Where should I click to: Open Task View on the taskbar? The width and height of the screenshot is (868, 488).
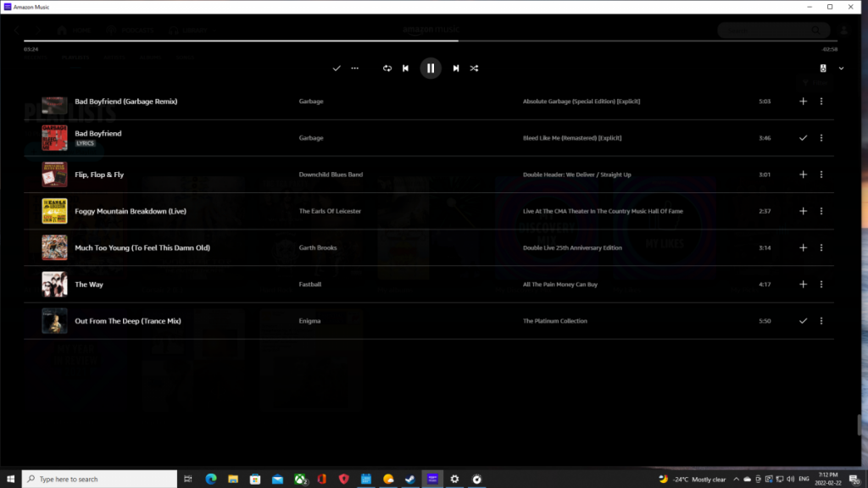click(188, 479)
